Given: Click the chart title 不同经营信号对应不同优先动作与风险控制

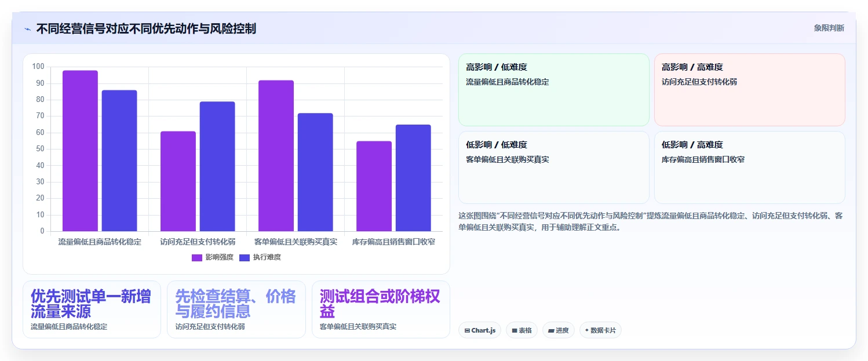Looking at the screenshot, I should pos(146,28).
